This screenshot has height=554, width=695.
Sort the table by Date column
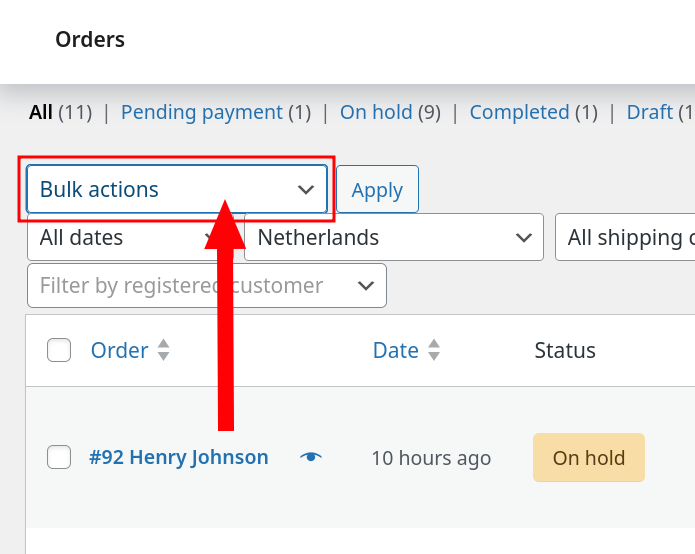click(395, 350)
